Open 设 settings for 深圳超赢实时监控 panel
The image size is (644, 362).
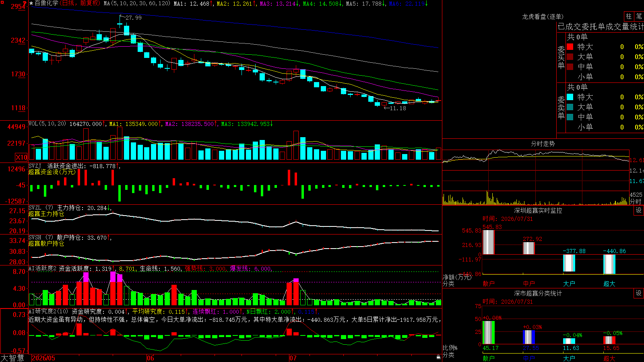[x=639, y=210]
